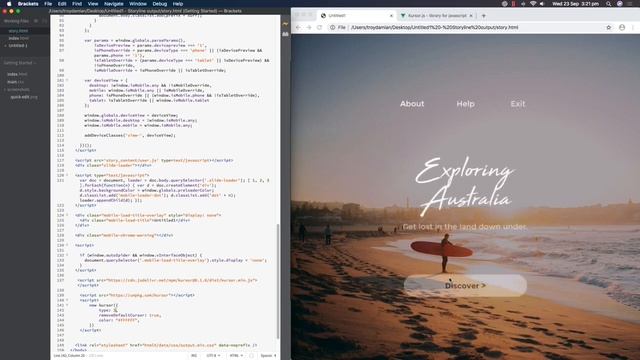The height and width of the screenshot is (360, 640).
Task: Click the date and time in menu bar
Action: (575, 4)
